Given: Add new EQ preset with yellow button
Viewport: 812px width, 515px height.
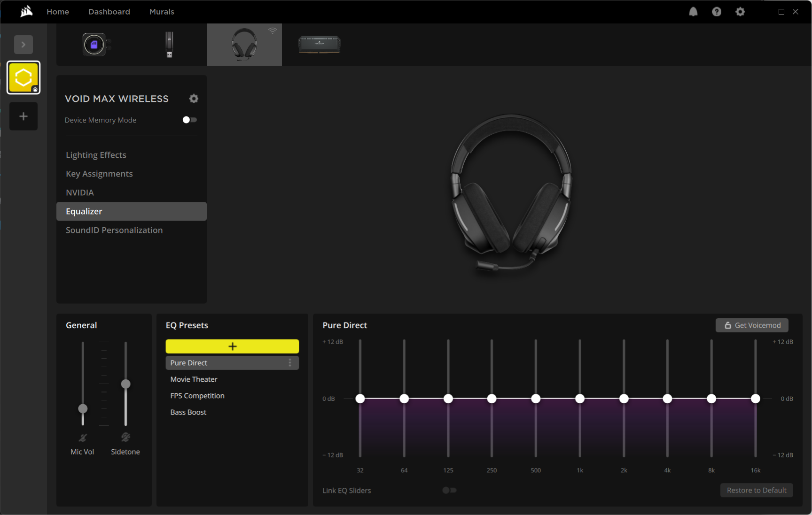Looking at the screenshot, I should 232,346.
